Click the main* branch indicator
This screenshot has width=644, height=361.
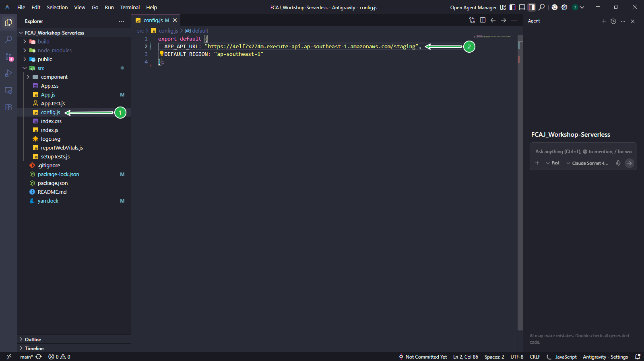tap(27, 357)
